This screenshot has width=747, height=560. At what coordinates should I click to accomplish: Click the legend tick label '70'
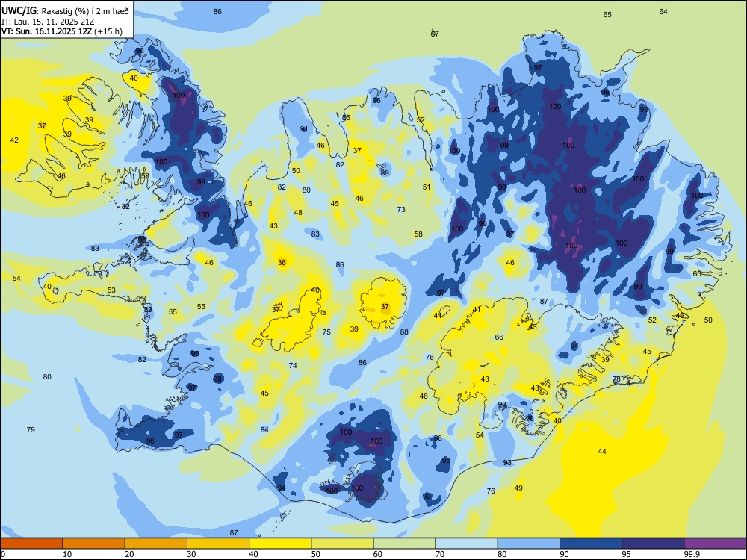click(x=440, y=554)
